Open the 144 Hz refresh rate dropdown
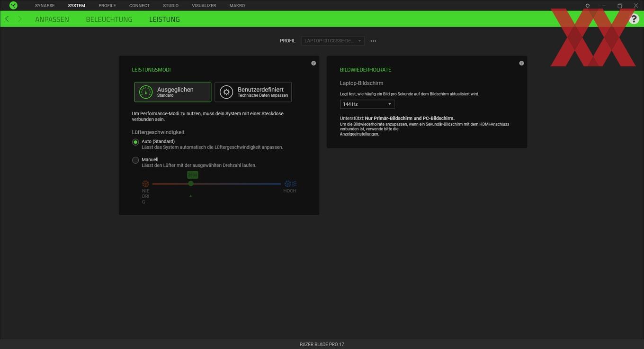 (367, 104)
